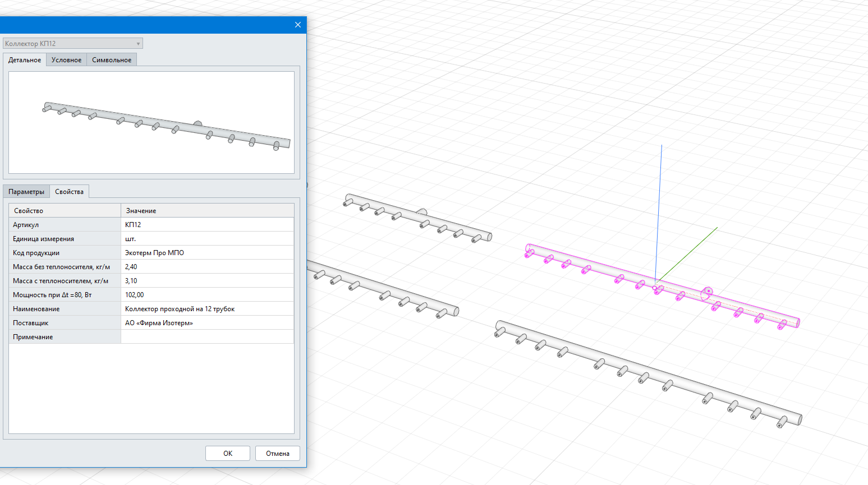Select the Код продукции value field
Viewport: 868px width, 485px height.
coord(206,253)
